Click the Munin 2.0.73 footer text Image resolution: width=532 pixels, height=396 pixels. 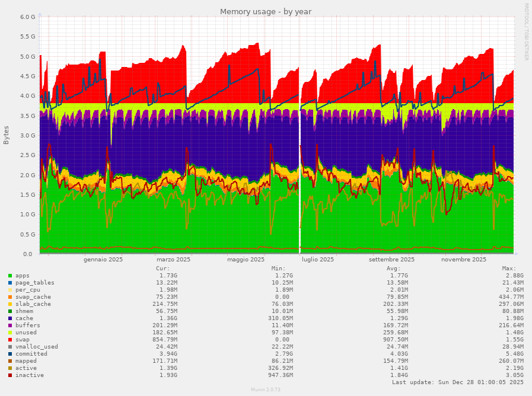[x=266, y=390]
